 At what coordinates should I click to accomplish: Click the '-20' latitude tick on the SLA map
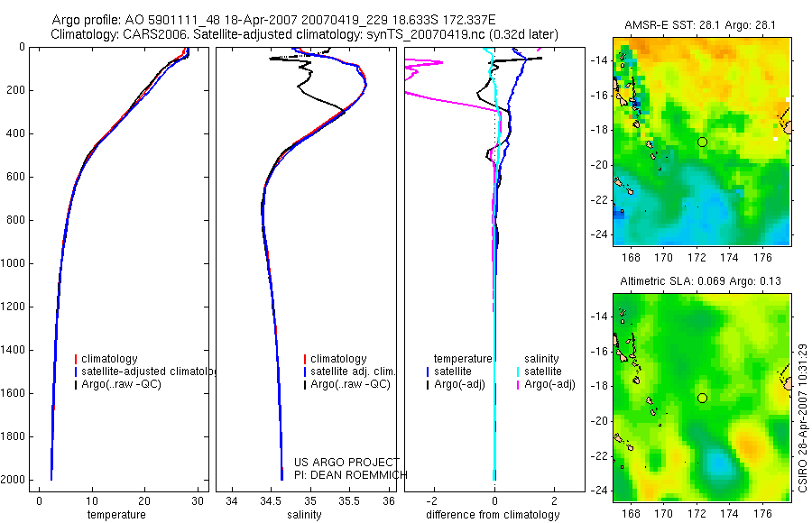tap(598, 420)
